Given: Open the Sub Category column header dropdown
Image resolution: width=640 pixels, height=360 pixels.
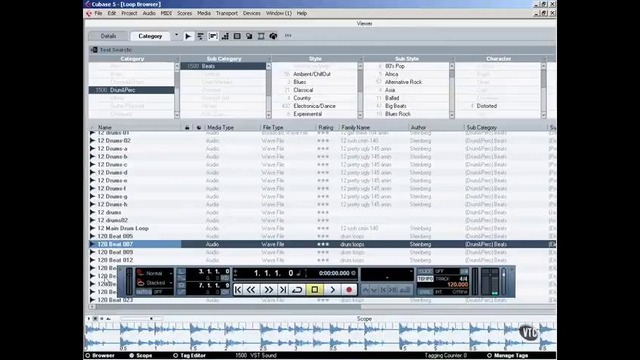Looking at the screenshot, I should [269, 59].
